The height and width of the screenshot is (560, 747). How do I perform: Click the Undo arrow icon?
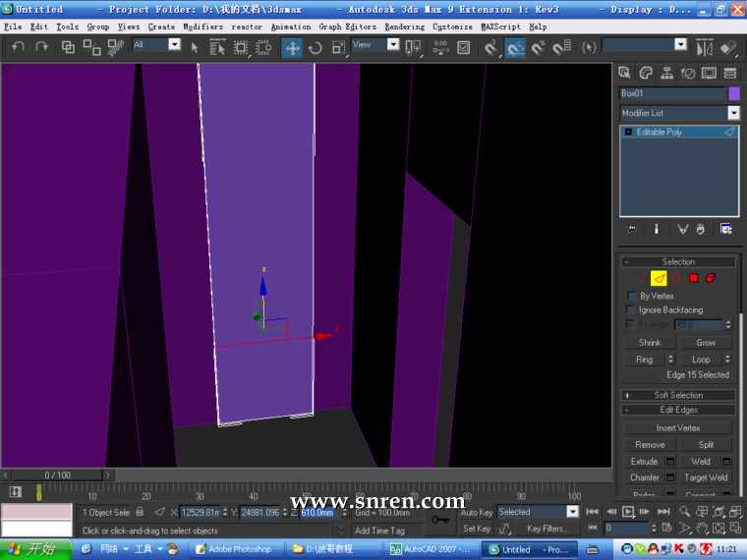point(18,47)
